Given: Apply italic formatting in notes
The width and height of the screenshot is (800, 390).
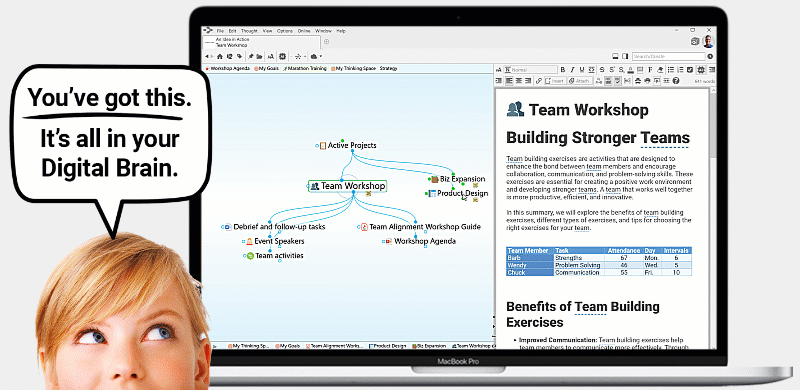Looking at the screenshot, I should click(572, 69).
